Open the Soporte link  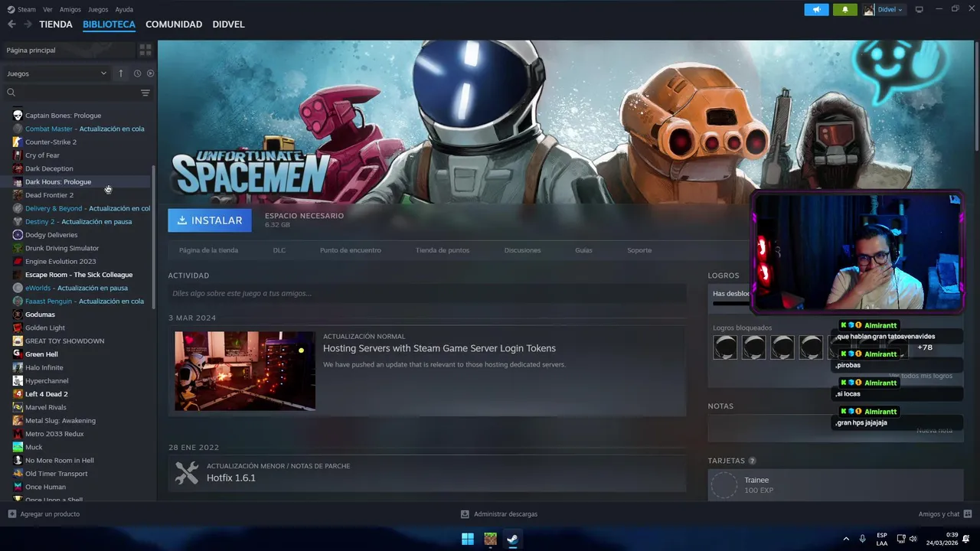click(x=639, y=250)
